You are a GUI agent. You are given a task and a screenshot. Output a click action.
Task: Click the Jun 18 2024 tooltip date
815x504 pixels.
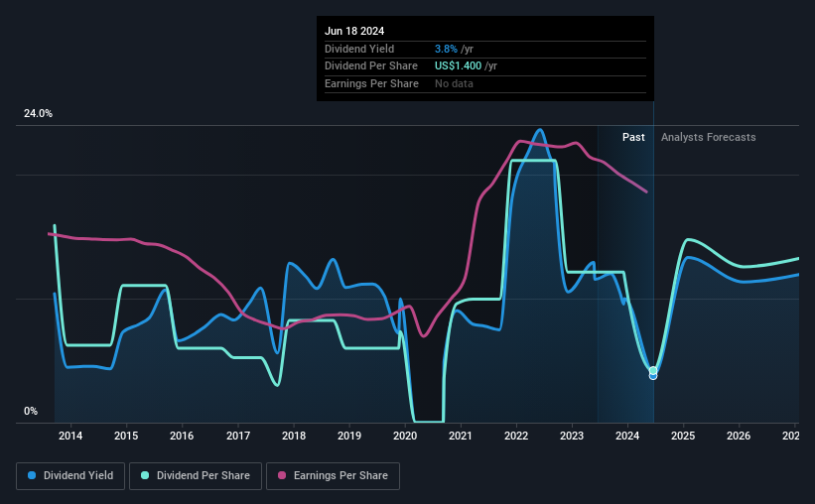pyautogui.click(x=354, y=31)
